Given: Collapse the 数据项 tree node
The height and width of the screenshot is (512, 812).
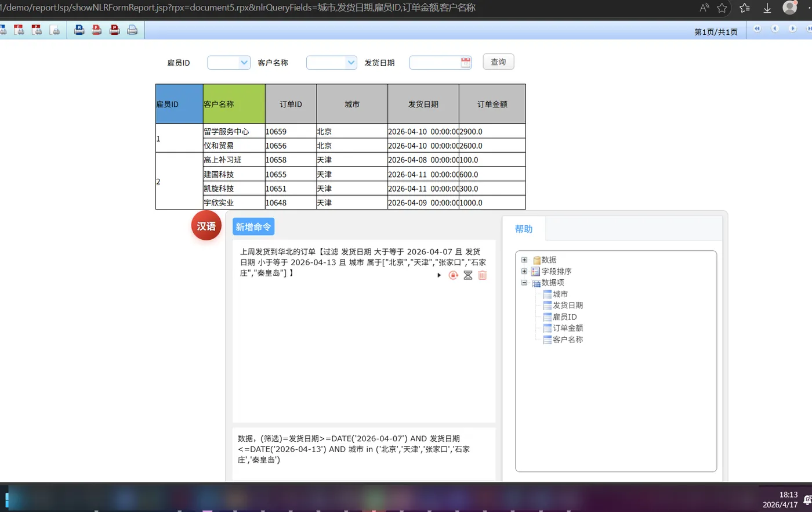Looking at the screenshot, I should (x=524, y=282).
